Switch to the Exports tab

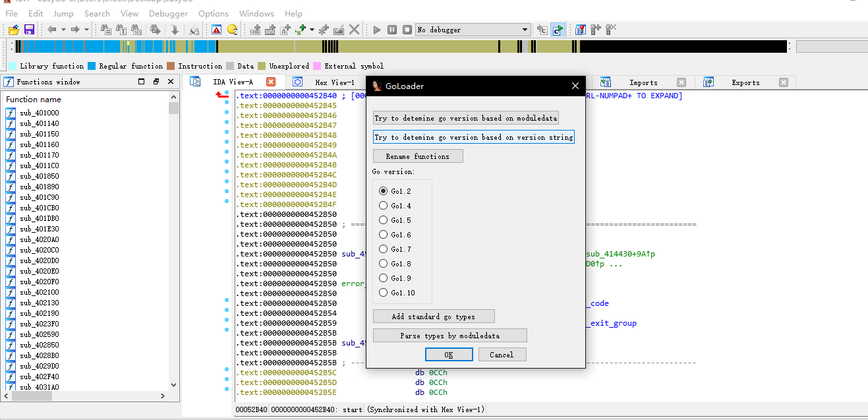(745, 82)
